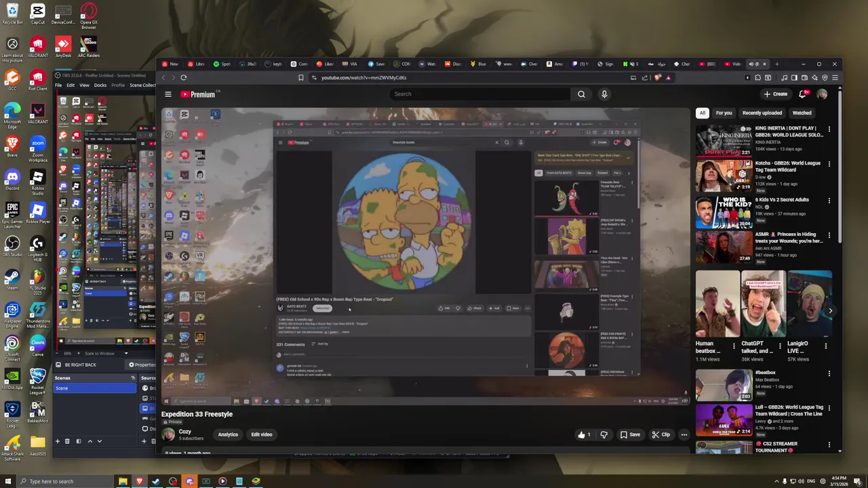The image size is (868, 488).
Task: Click Edit video button
Action: [x=262, y=434]
